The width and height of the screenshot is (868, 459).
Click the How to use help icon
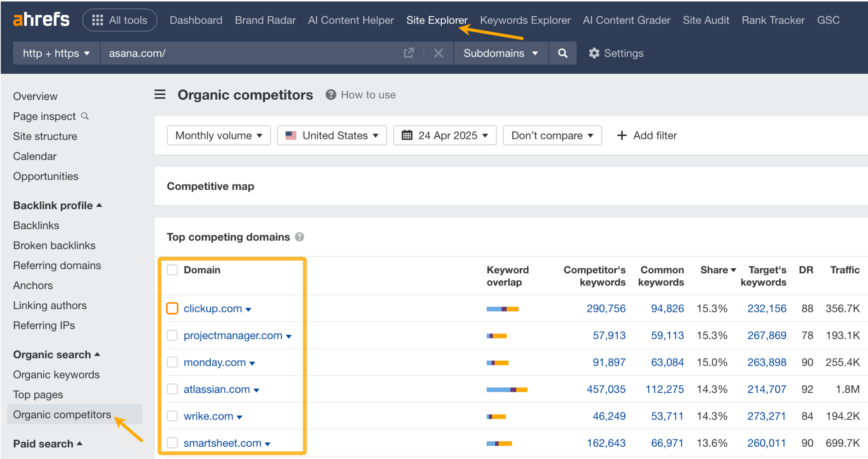point(330,95)
